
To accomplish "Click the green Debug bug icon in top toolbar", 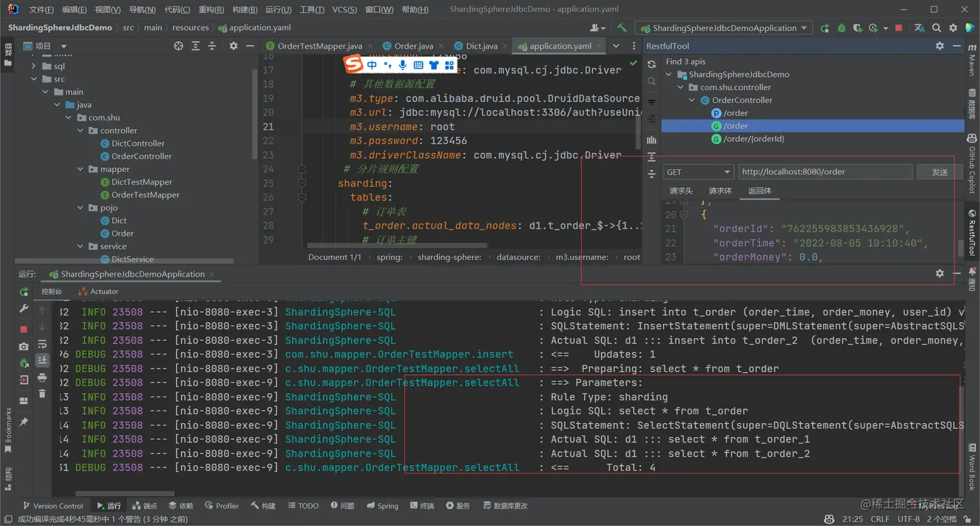I will 841,28.
